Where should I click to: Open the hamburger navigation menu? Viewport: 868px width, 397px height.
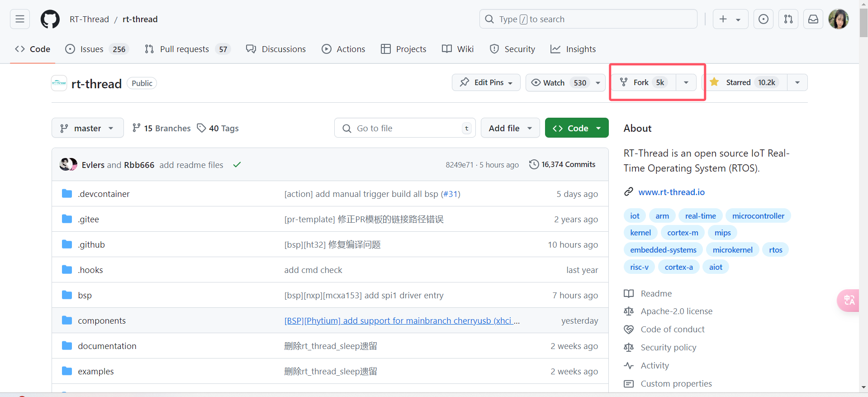20,19
